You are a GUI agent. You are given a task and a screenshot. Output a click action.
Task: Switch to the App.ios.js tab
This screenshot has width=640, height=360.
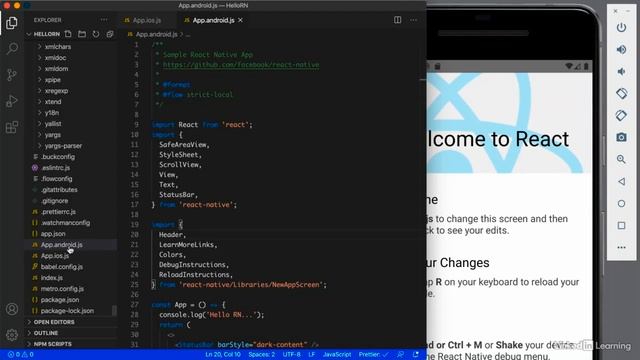click(x=147, y=20)
